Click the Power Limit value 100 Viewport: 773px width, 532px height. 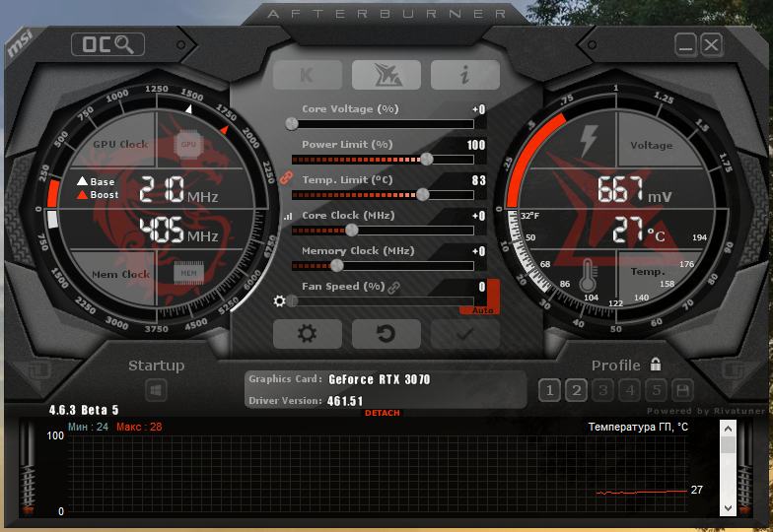point(476,145)
